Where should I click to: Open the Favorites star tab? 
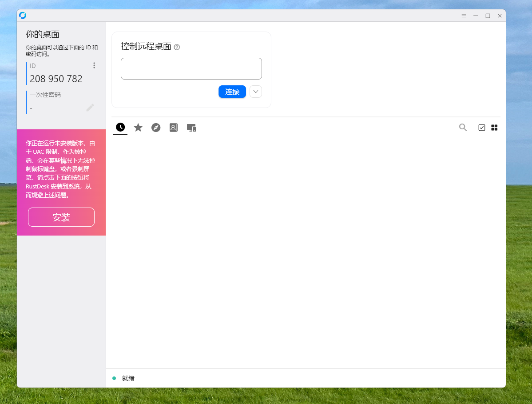(138, 128)
